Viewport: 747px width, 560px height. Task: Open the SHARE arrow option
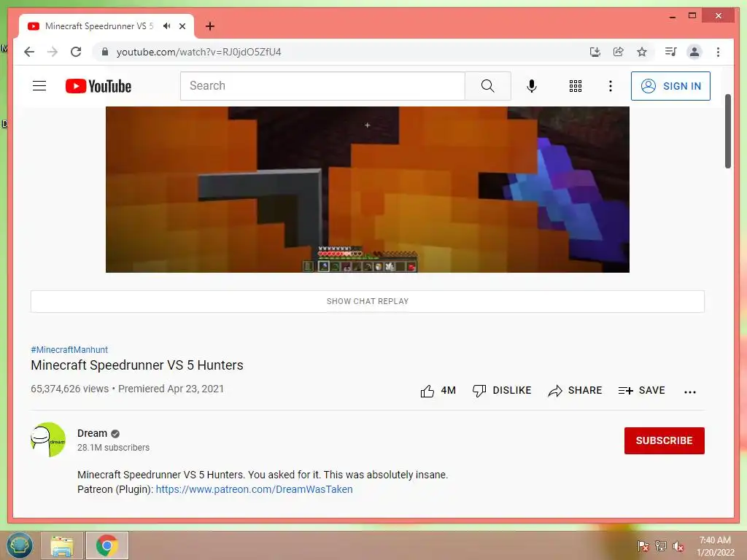pos(575,391)
